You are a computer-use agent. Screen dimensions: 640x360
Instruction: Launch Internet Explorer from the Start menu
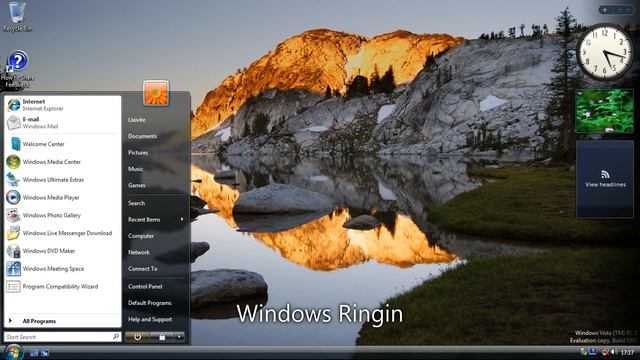tap(63, 105)
